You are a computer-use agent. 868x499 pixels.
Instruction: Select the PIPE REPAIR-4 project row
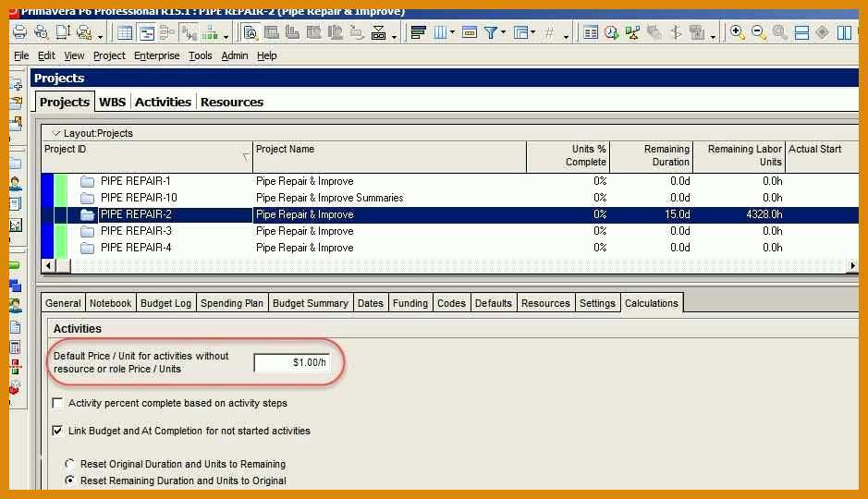(x=449, y=248)
